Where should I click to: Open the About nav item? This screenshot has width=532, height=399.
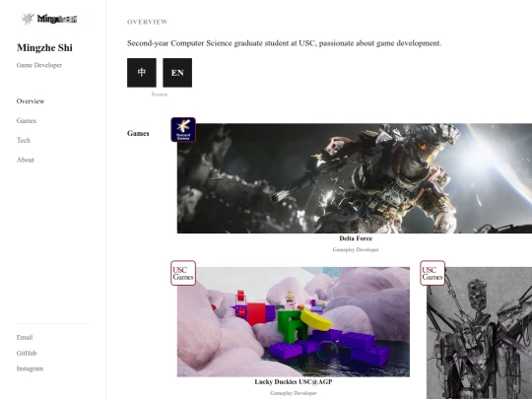26,160
